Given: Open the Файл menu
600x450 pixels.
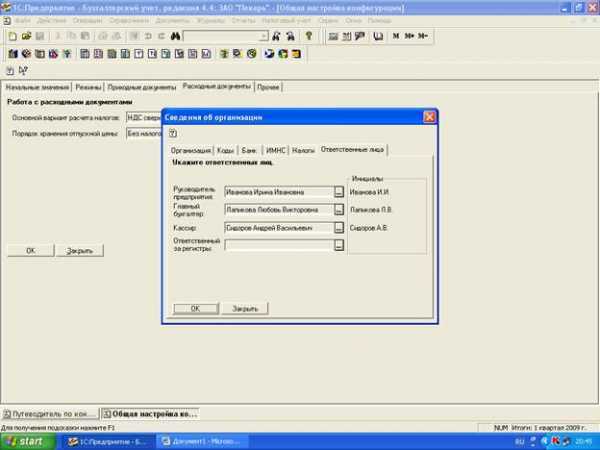Looking at the screenshot, I should (23, 20).
